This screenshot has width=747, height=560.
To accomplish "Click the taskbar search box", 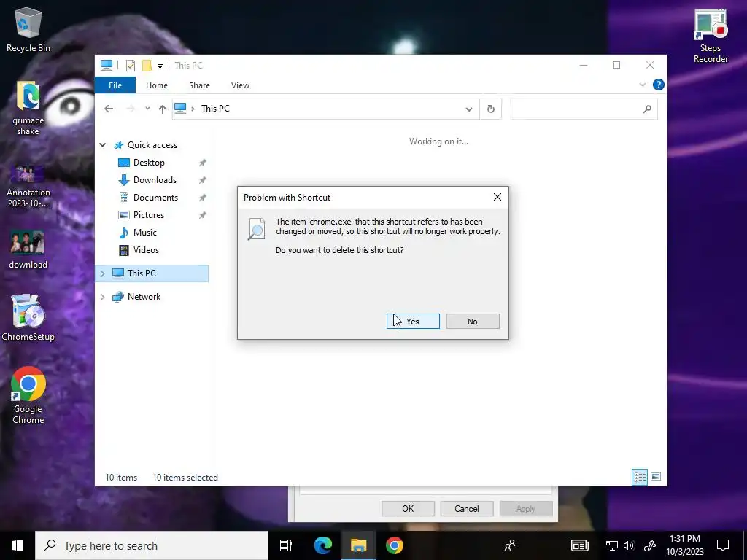I will (x=152, y=545).
